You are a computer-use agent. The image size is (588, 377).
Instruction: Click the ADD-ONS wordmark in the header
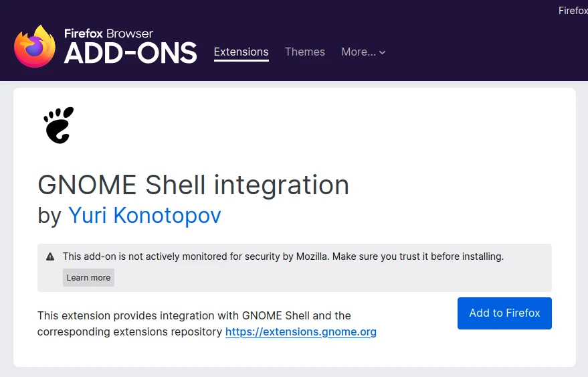point(130,53)
